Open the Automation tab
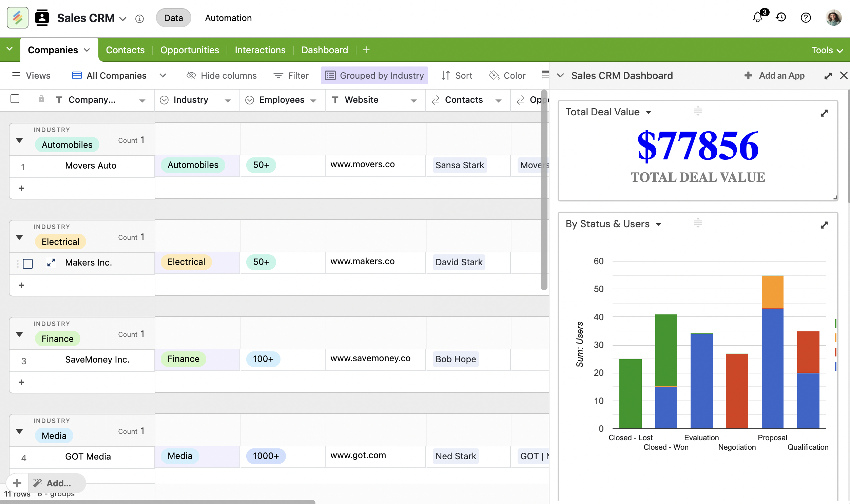Screen dimensions: 850x504 pyautogui.click(x=228, y=18)
